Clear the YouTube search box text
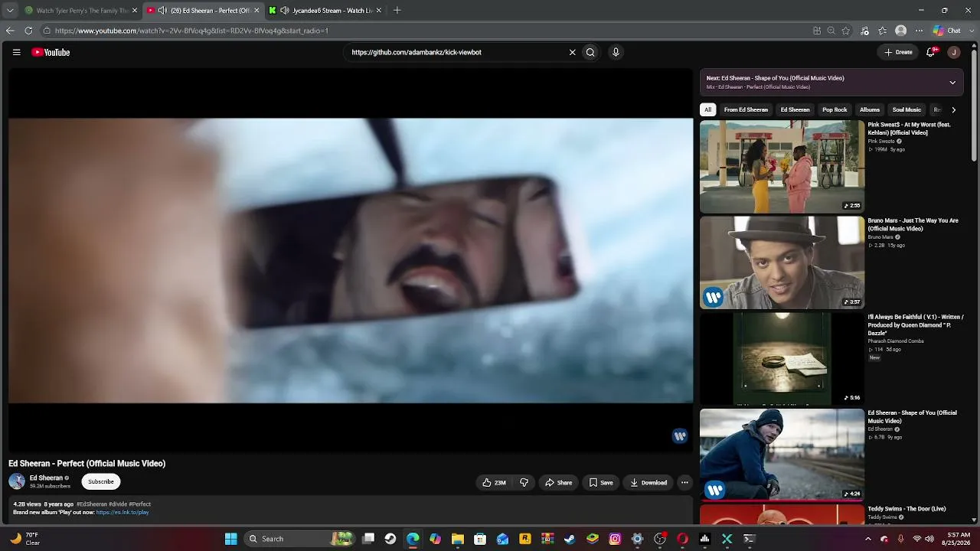980x551 pixels. click(572, 52)
